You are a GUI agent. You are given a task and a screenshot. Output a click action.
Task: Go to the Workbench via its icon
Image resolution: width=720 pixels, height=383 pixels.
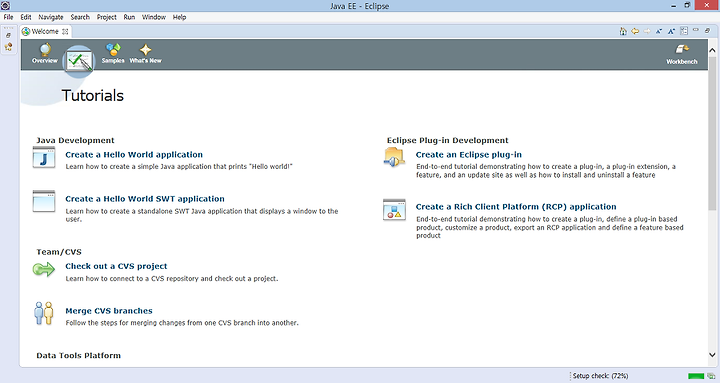(x=682, y=49)
